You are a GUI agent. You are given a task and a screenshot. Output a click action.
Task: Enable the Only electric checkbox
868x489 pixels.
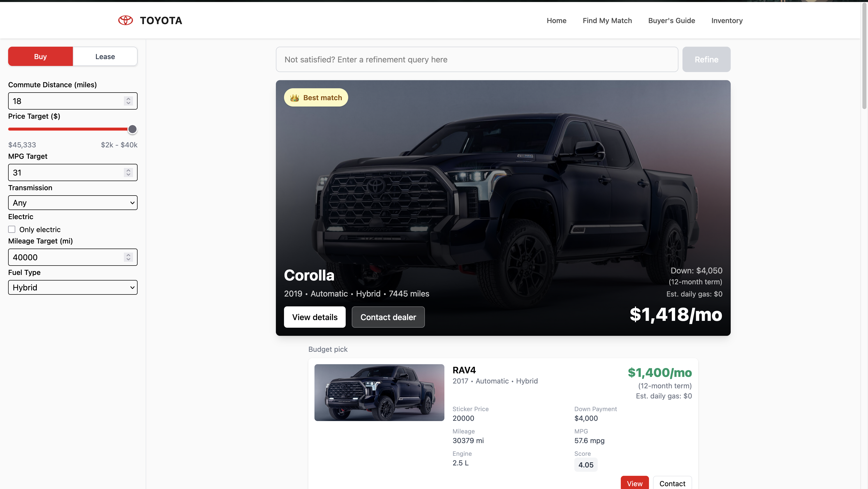12,229
